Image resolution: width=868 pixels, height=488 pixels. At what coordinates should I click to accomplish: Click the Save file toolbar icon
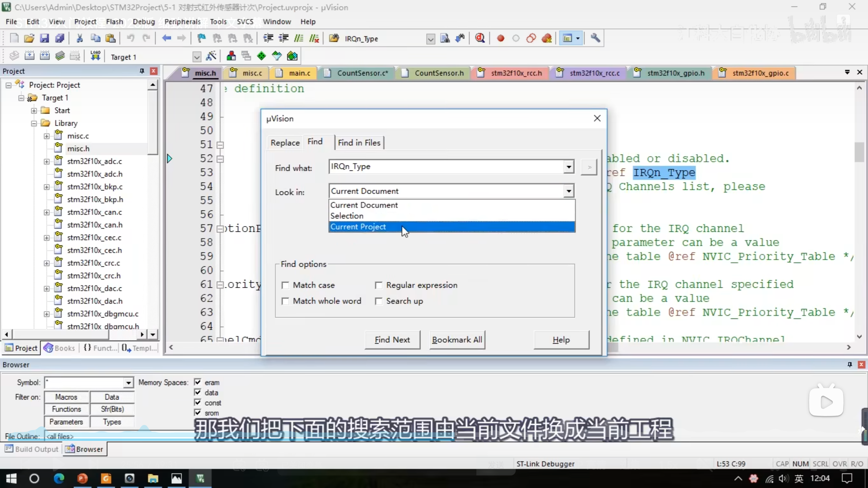[44, 38]
